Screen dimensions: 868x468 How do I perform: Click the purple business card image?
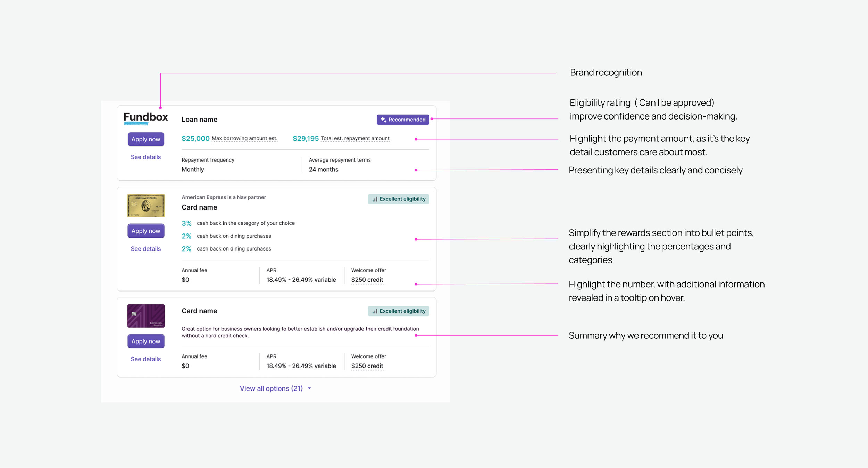(x=146, y=316)
